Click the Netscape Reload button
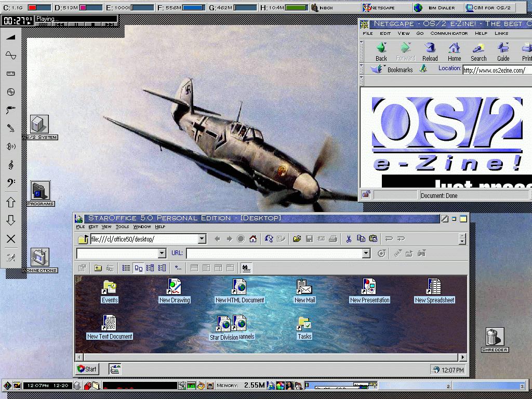 click(430, 51)
